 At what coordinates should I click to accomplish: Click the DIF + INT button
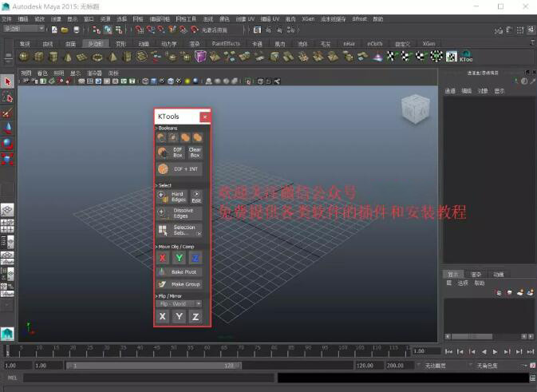point(180,169)
